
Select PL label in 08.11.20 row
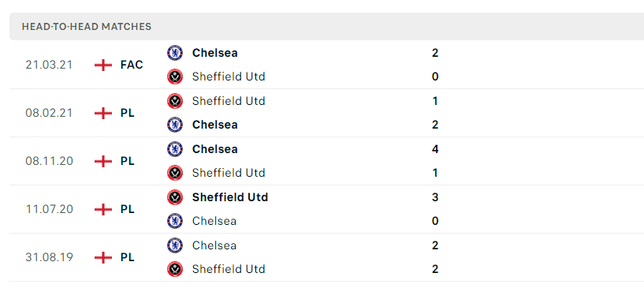pos(128,161)
